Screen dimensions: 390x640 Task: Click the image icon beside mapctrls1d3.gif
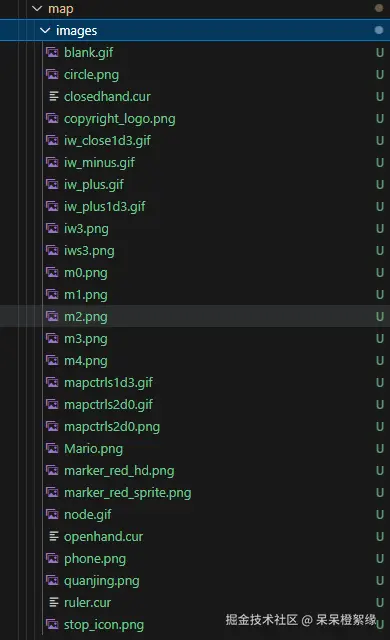52,382
